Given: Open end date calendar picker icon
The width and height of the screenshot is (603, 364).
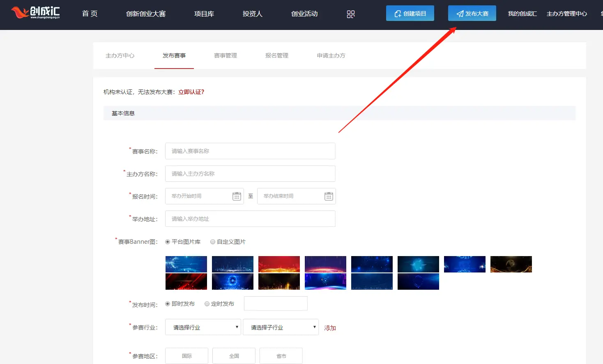Looking at the screenshot, I should click(x=329, y=196).
